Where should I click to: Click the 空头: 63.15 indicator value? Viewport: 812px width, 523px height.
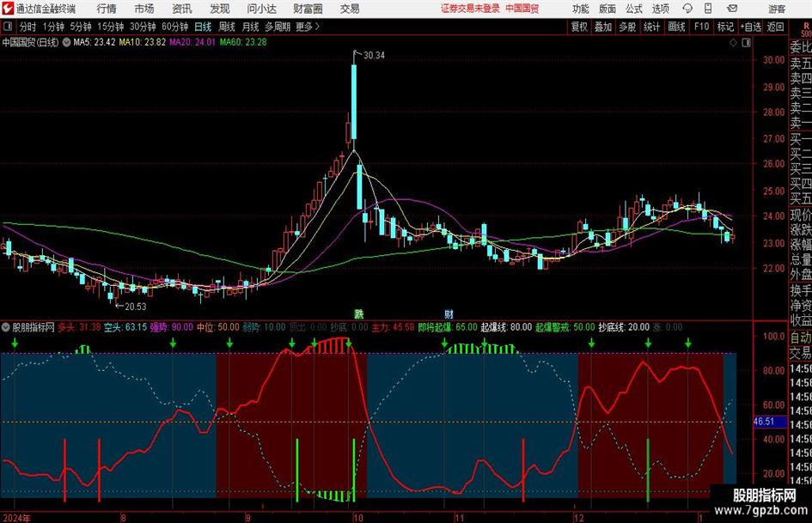coord(125,327)
